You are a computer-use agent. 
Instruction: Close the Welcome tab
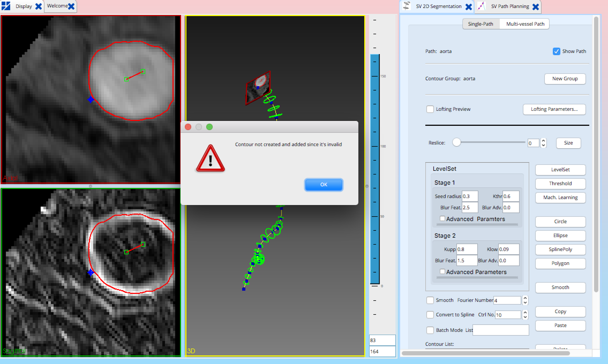(x=71, y=5)
